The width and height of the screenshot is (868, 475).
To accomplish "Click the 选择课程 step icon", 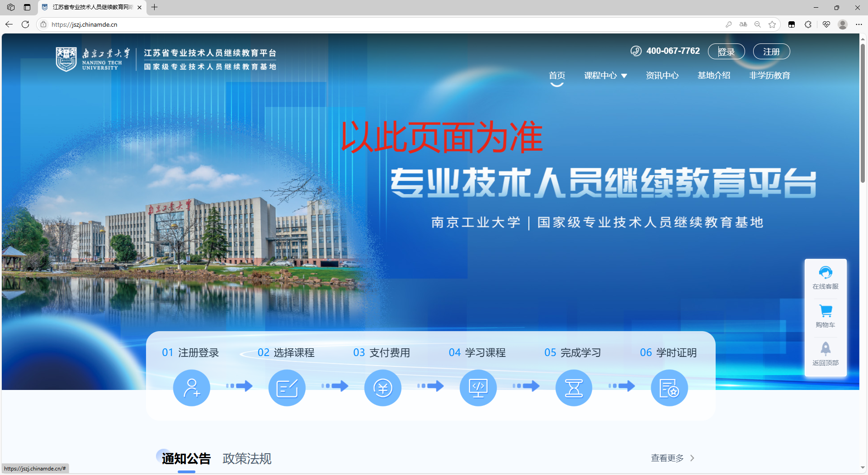I will (287, 388).
